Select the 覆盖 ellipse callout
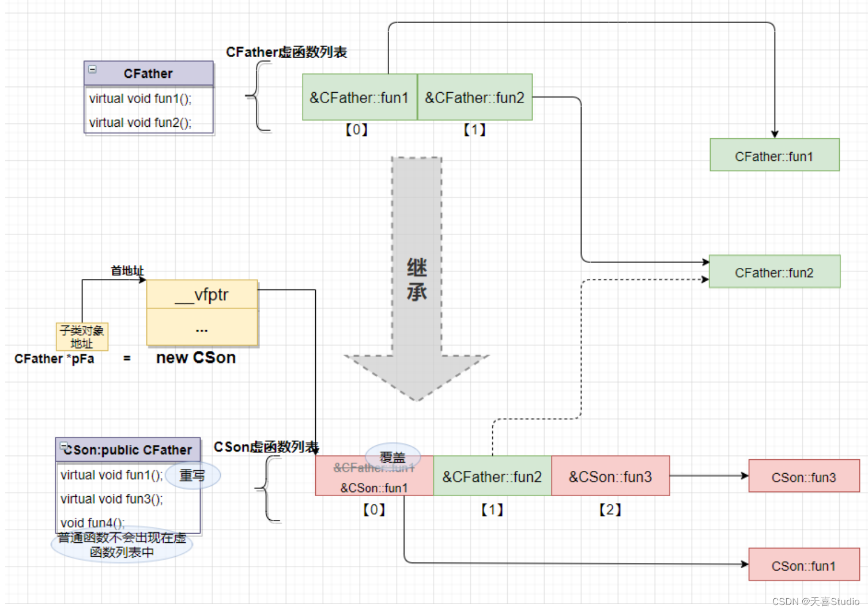The width and height of the screenshot is (868, 612). coord(393,458)
